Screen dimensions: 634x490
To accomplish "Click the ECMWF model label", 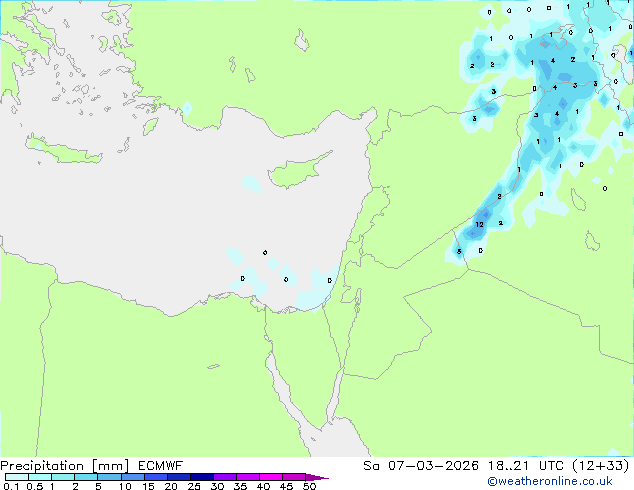I will click(161, 466).
